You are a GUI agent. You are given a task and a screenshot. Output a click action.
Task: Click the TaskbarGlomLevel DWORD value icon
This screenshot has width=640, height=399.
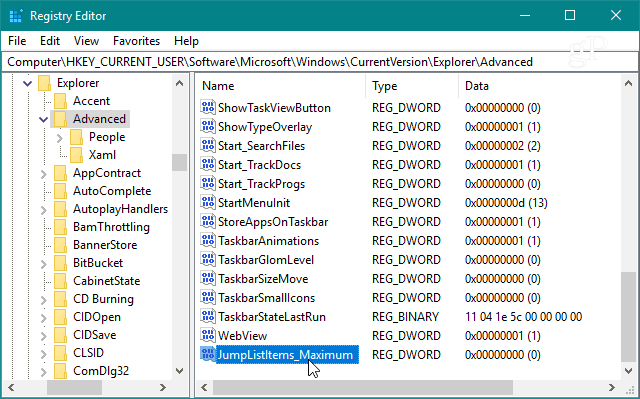[208, 259]
